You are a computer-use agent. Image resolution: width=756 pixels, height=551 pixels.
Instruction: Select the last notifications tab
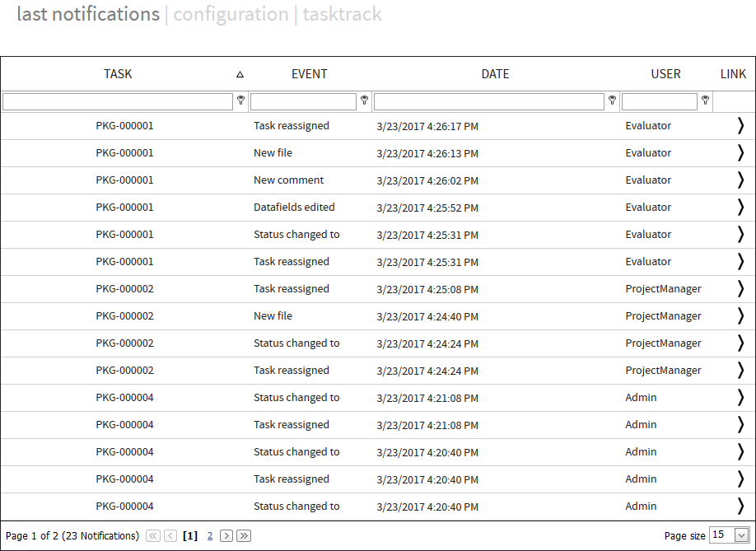(88, 14)
